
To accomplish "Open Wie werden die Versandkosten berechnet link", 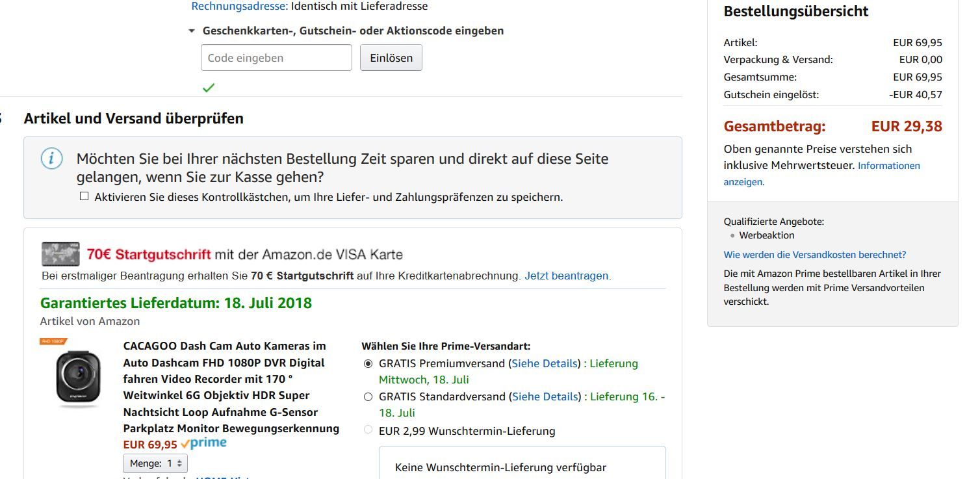I will click(x=814, y=255).
